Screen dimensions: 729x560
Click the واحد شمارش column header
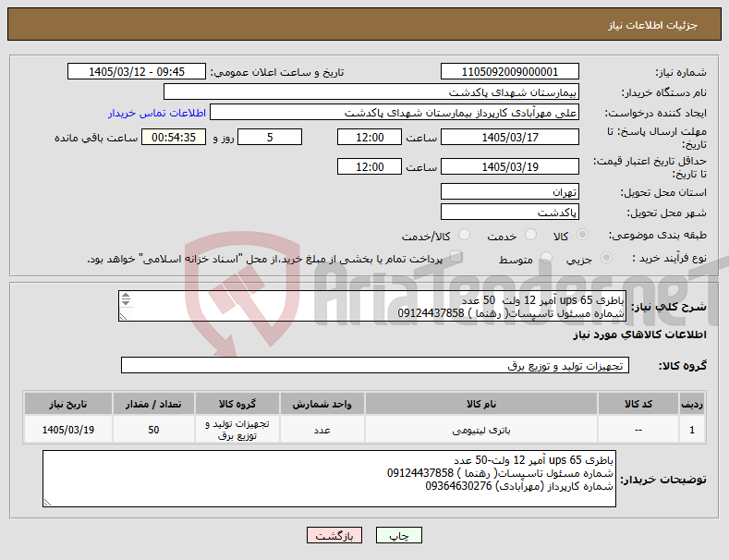(x=322, y=404)
